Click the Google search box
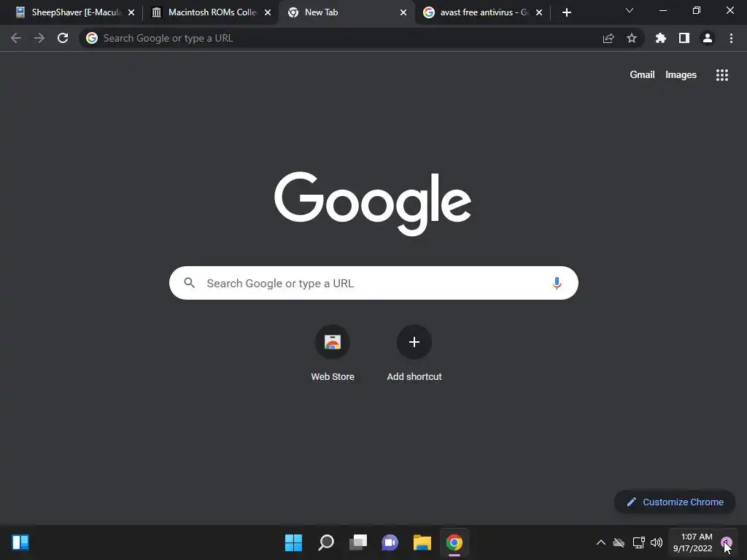 click(373, 283)
